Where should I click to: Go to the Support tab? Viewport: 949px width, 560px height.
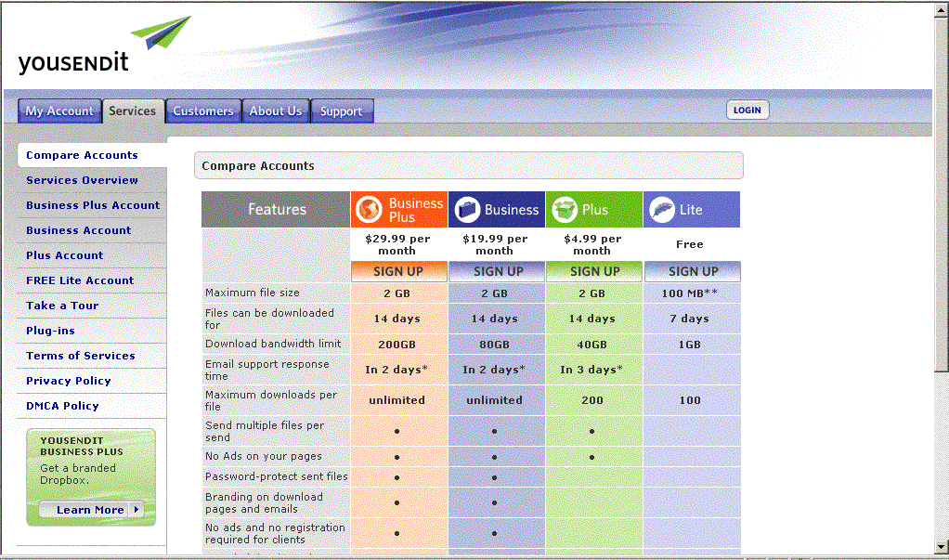coord(341,111)
